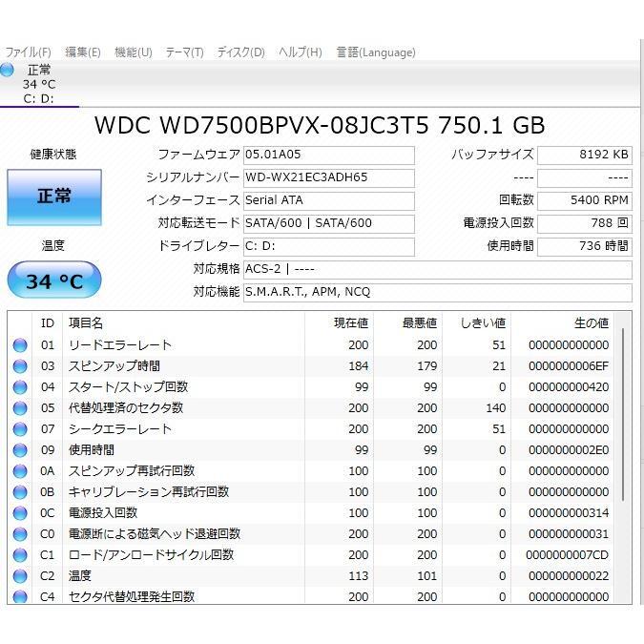Select the セクタ代替処理発生回数 attribute name
The height and width of the screenshot is (644, 644).
coord(132,596)
